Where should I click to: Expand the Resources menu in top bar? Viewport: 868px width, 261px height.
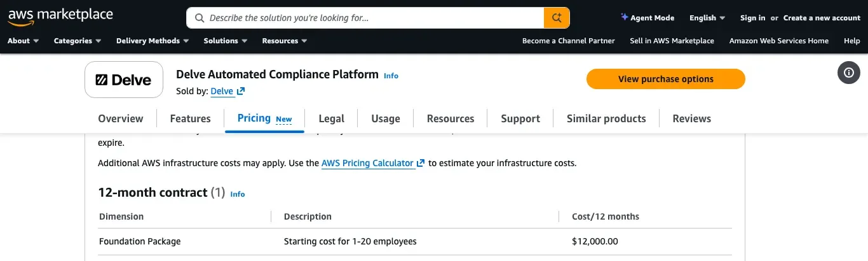[x=285, y=41]
